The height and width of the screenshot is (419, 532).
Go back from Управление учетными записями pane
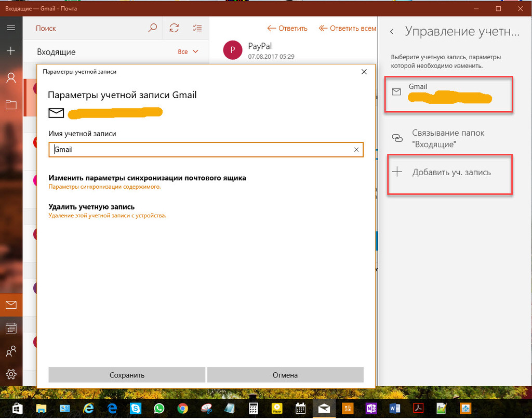point(392,32)
